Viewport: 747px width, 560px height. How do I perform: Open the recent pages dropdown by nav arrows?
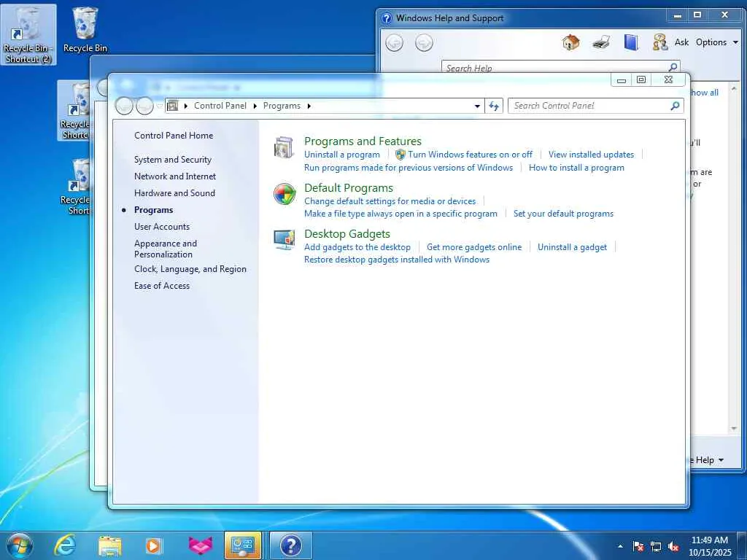(160, 106)
